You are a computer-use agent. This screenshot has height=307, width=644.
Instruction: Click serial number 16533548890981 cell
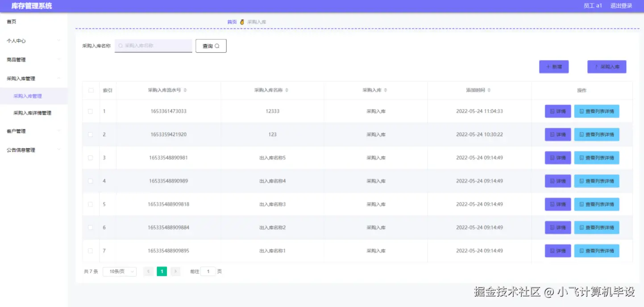click(x=169, y=158)
